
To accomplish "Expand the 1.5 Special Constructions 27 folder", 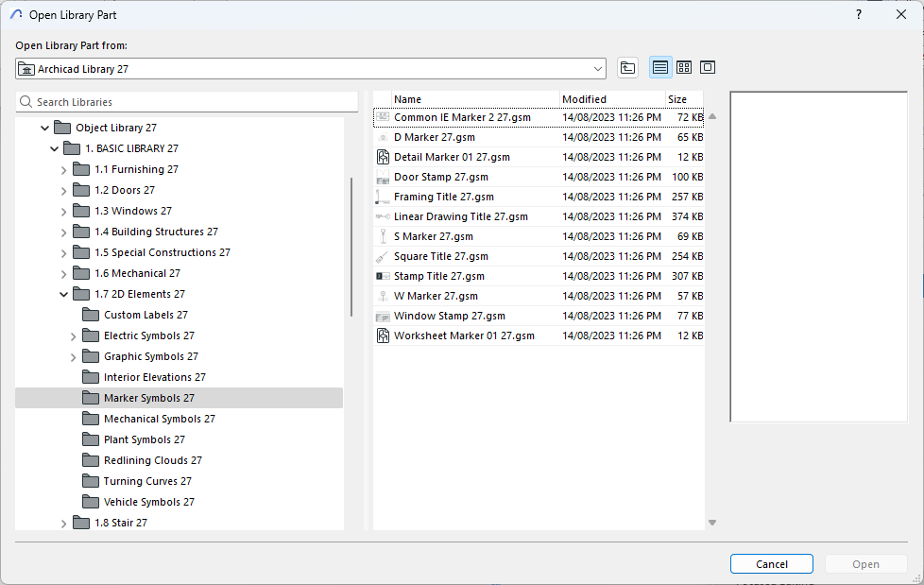I will coord(63,253).
